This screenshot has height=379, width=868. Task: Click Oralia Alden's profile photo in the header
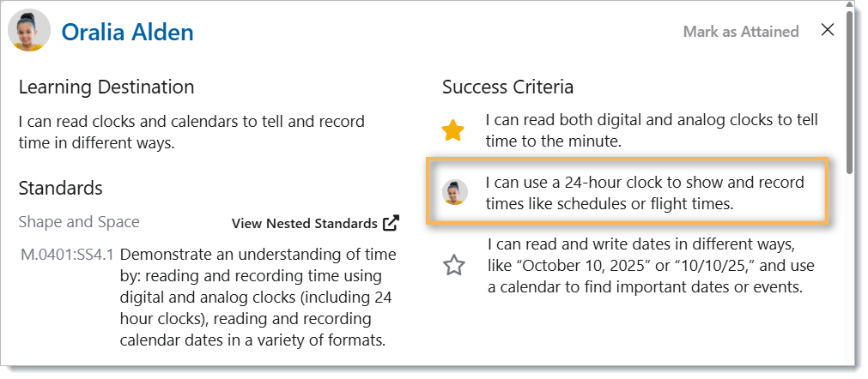pyautogui.click(x=27, y=32)
